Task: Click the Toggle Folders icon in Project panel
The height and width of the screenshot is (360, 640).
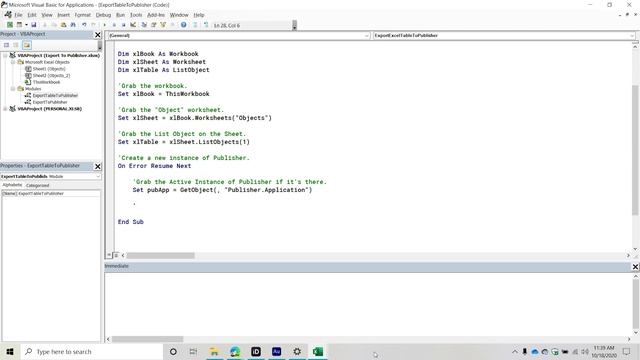Action: [x=27, y=45]
